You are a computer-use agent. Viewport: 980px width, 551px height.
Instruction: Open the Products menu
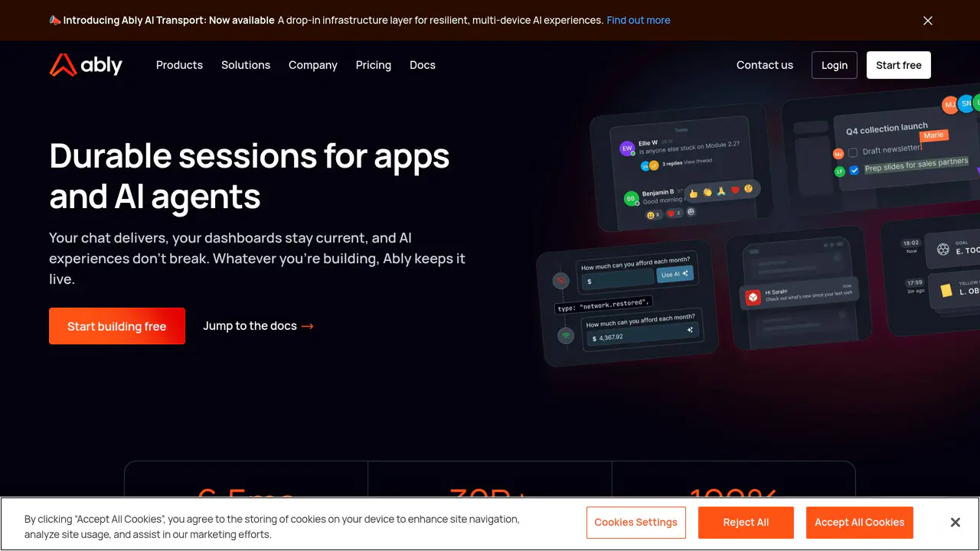point(179,65)
